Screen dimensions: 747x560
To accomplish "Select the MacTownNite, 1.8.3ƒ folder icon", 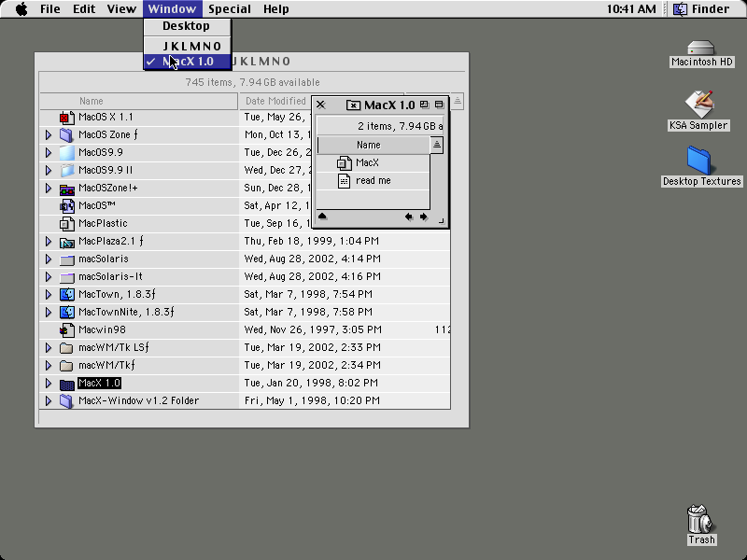I will [x=67, y=312].
